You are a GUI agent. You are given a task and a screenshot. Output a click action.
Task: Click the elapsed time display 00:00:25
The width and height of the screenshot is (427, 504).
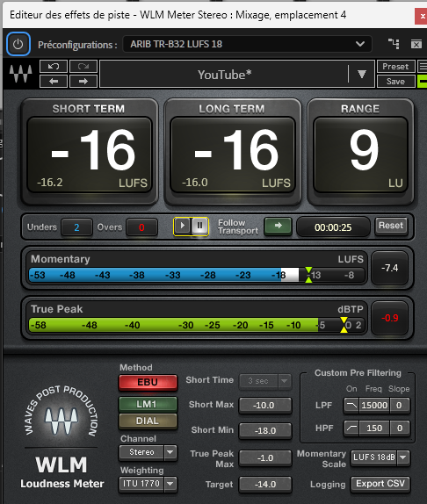(333, 227)
